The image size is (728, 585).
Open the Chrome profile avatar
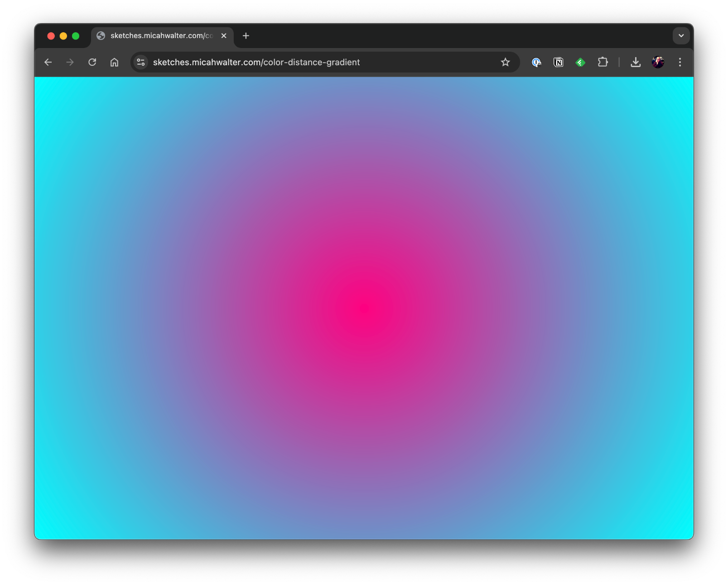tap(658, 62)
